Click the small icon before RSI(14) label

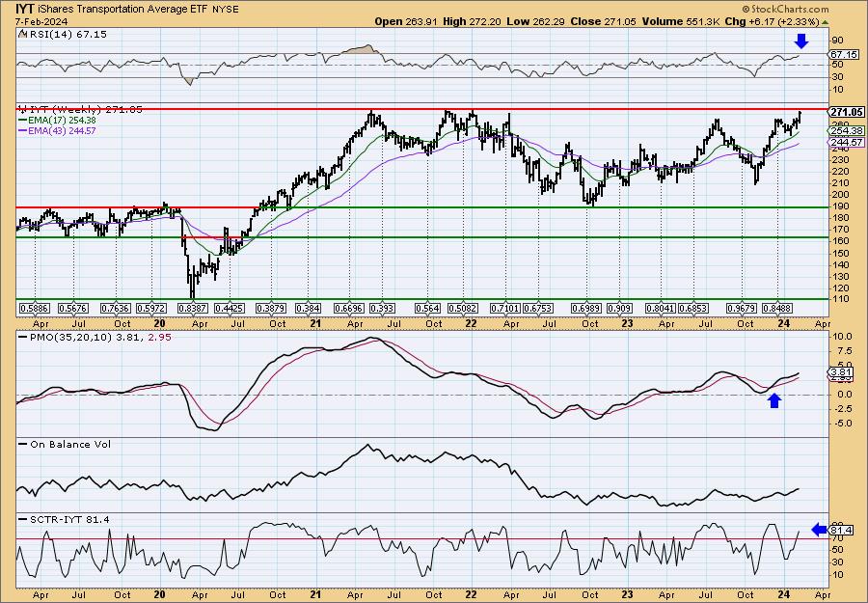click(21, 34)
